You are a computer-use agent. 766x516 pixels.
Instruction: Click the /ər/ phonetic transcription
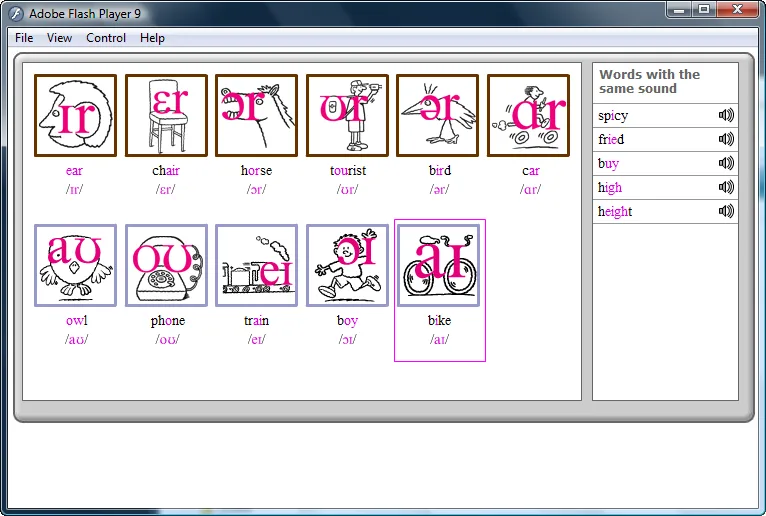click(439, 190)
